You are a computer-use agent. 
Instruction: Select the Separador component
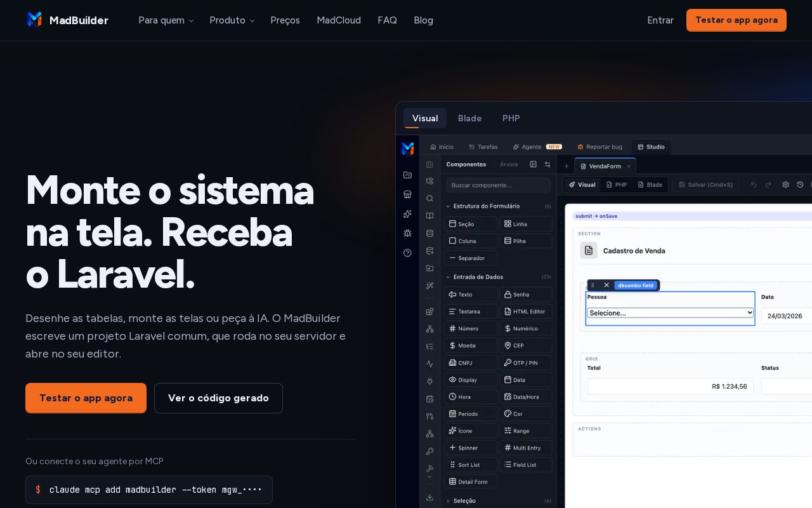(x=471, y=258)
